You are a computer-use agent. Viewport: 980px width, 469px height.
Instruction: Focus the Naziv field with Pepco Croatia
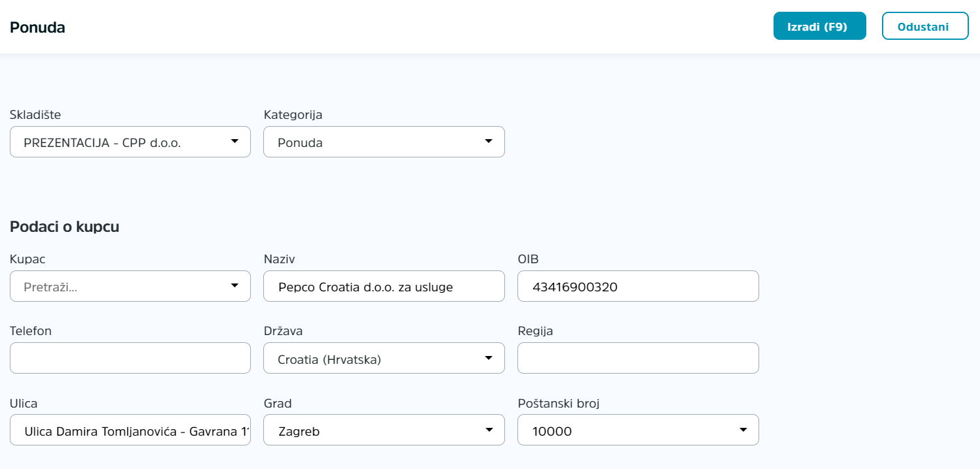pos(384,286)
